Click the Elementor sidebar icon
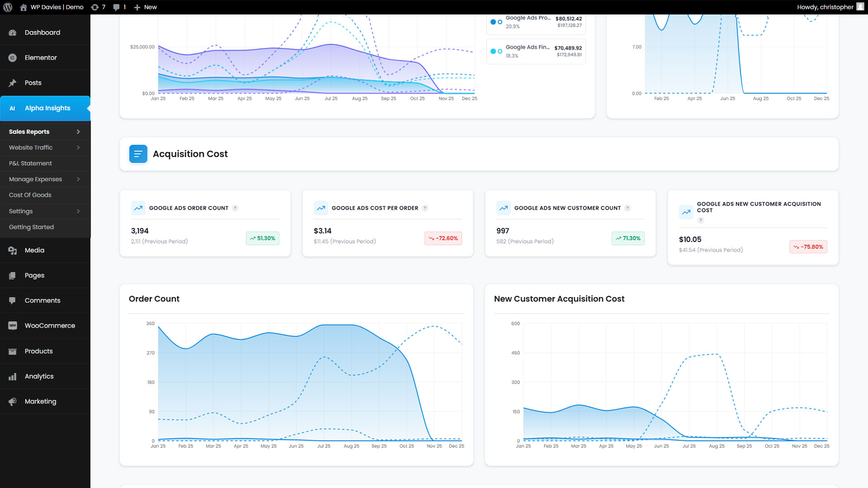The image size is (868, 488). coord(13,58)
